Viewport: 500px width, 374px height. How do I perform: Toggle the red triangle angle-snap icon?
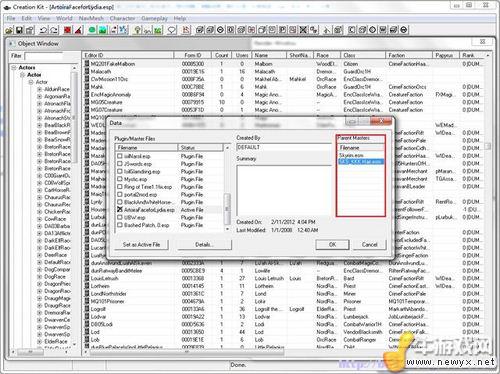[x=79, y=30]
